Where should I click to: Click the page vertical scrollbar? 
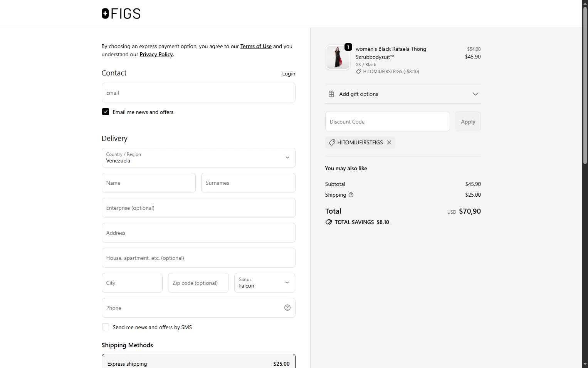[x=585, y=85]
